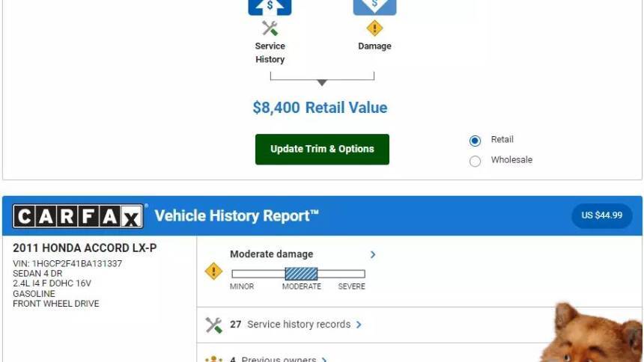Screen dimensions: 644x362
Task: Click the US $44.99 price button
Action: pos(602,215)
